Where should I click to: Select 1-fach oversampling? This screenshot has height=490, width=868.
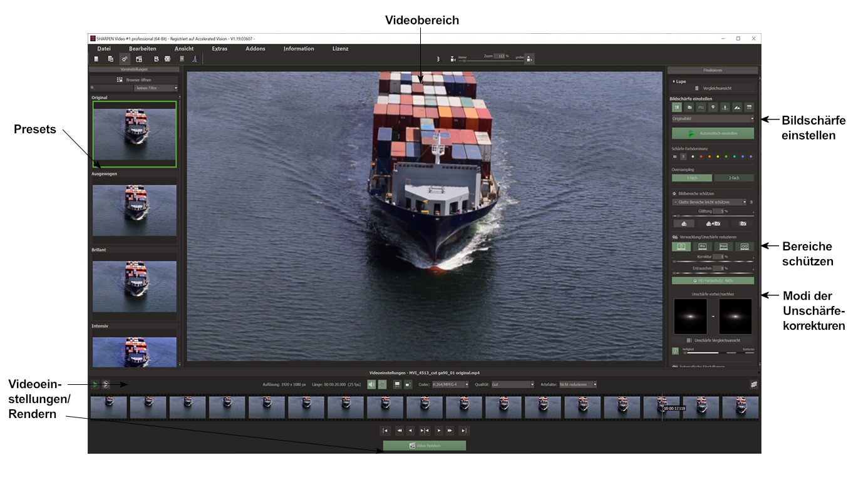[691, 178]
